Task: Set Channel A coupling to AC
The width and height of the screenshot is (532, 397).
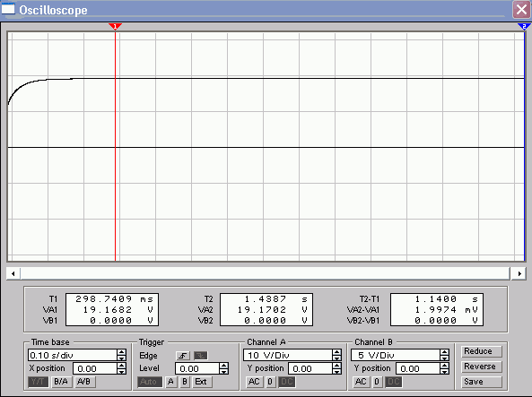Action: pyautogui.click(x=254, y=382)
